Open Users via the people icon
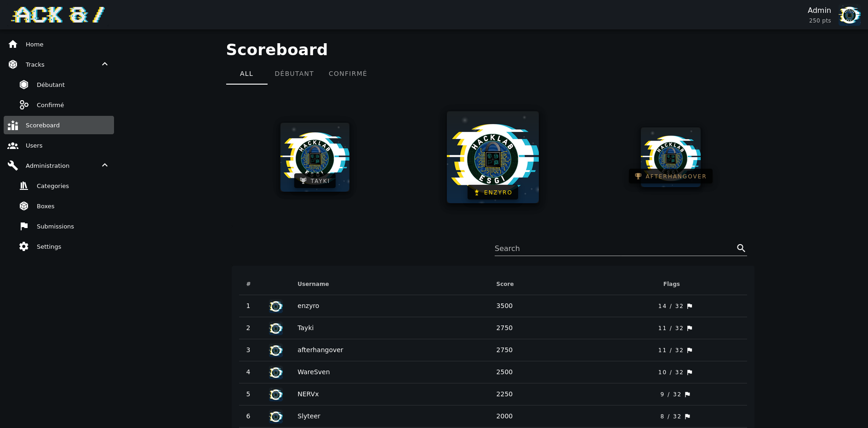This screenshot has height=428, width=868. 13,145
